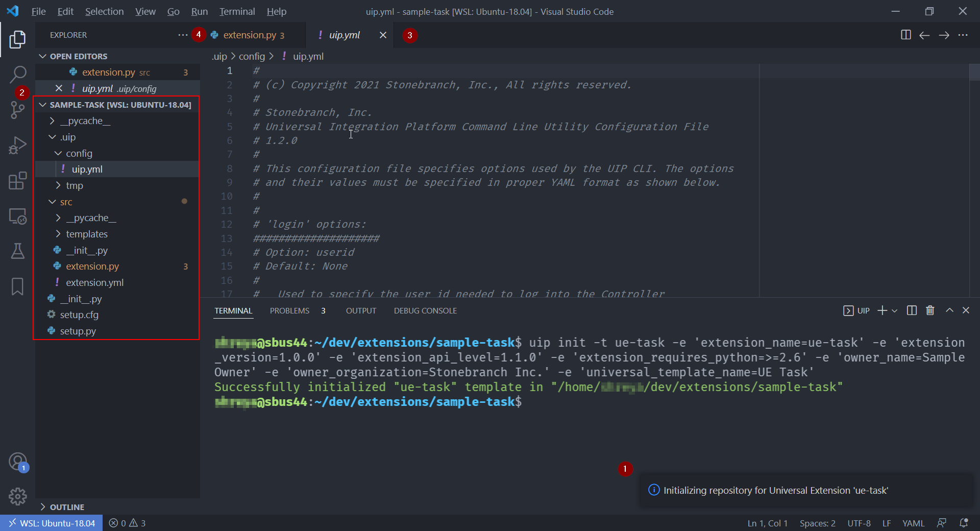Open the Search view in activity bar

pos(17,75)
